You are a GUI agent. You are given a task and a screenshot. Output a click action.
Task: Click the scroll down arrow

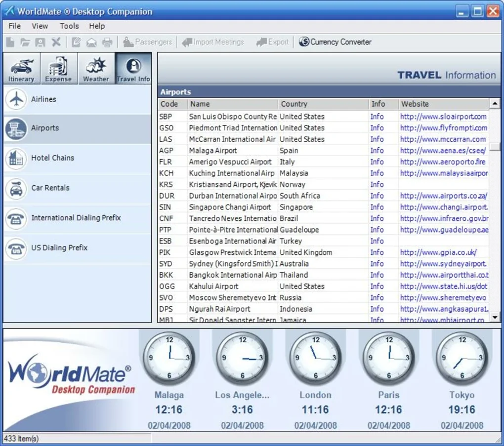[x=495, y=317]
